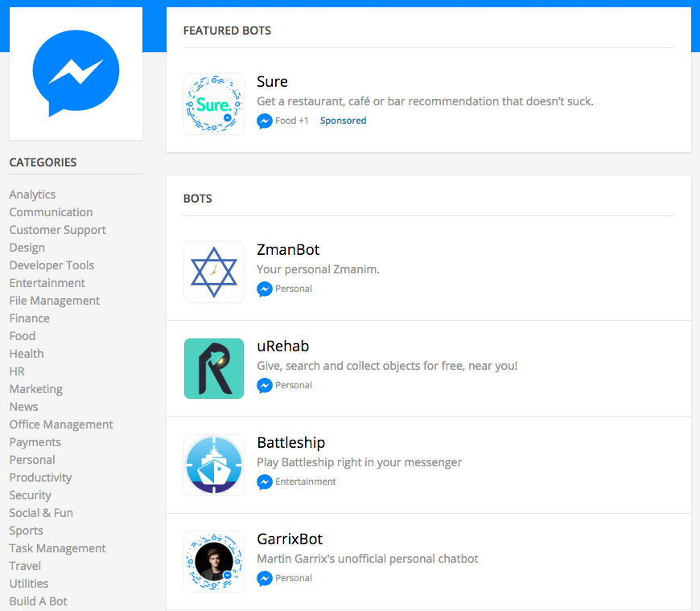Screen dimensions: 700x611
Task: Open the GarrixBot title link
Action: pyautogui.click(x=290, y=539)
